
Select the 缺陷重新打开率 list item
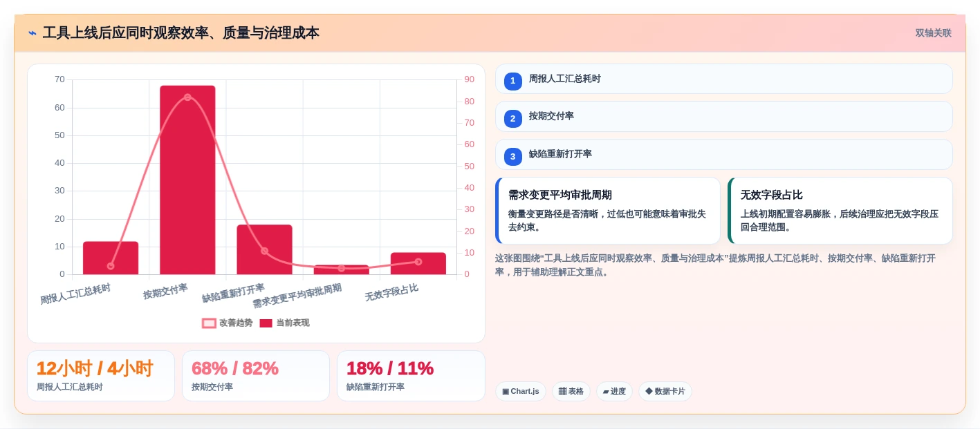(723, 155)
